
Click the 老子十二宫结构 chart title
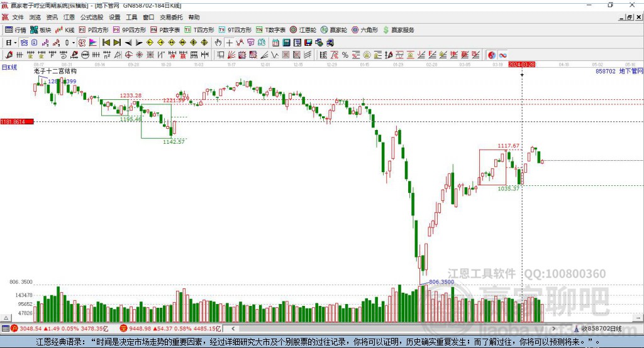(55, 71)
